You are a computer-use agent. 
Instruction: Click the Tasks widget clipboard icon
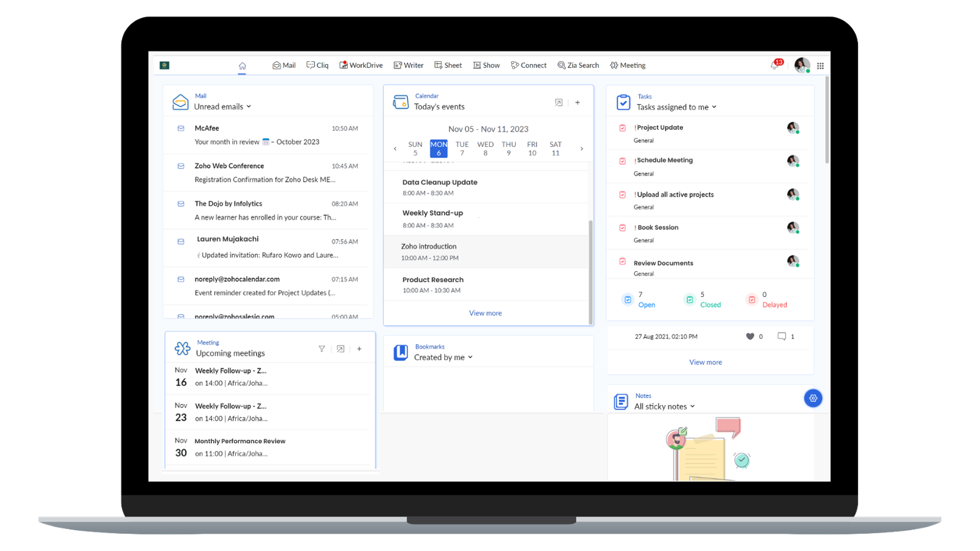(x=623, y=102)
